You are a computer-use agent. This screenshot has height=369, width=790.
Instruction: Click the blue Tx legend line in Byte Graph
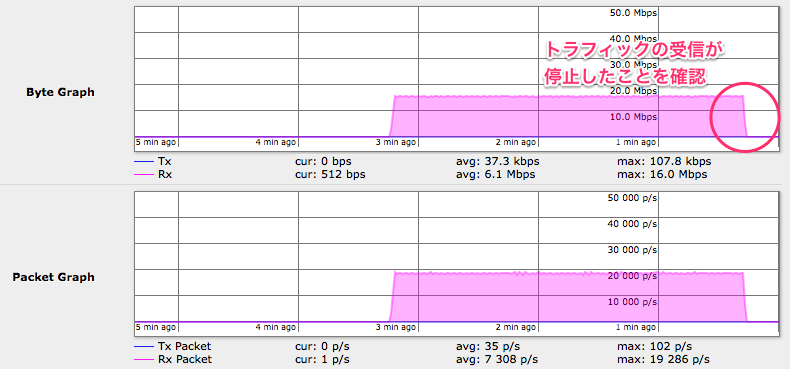coord(144,162)
